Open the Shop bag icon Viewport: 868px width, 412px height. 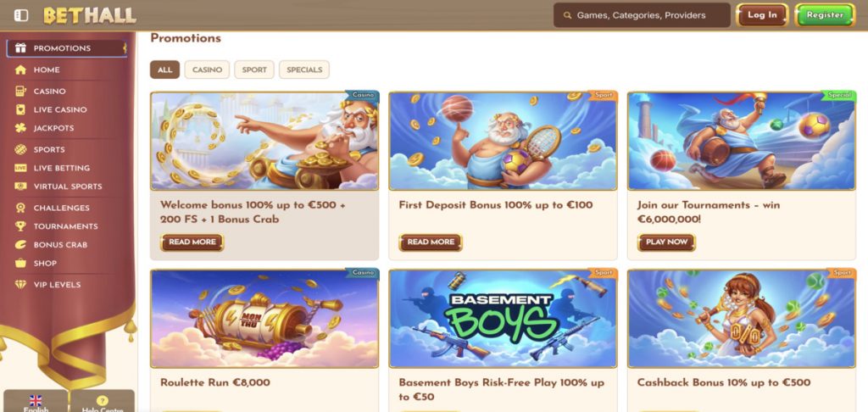tap(20, 263)
